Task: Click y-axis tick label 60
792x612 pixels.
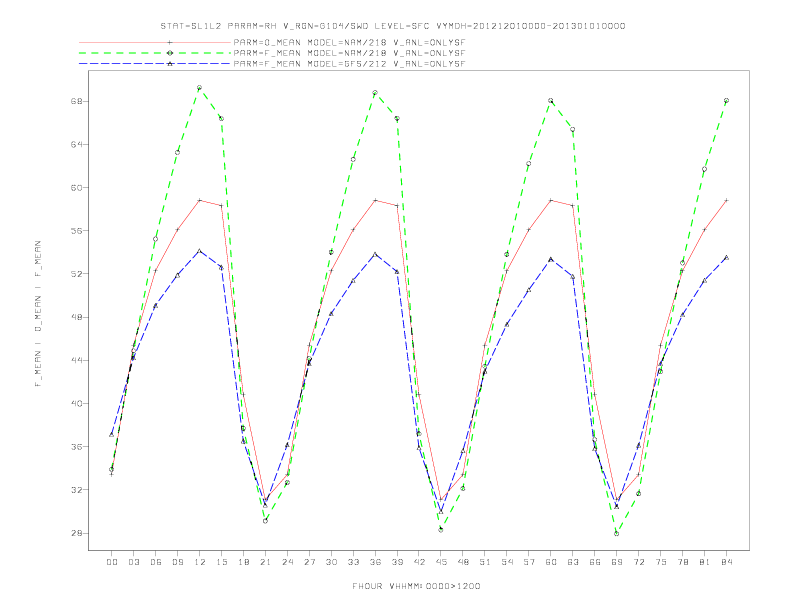Action: click(x=76, y=187)
